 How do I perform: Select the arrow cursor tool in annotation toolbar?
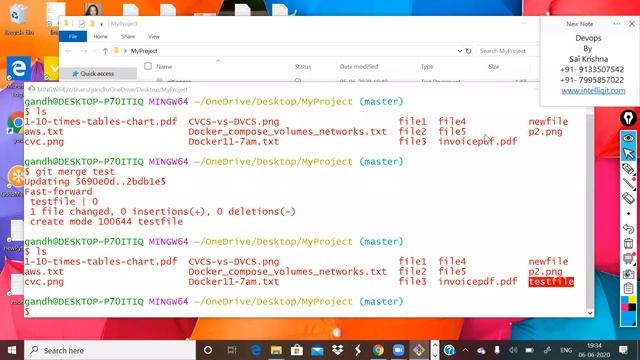628,153
